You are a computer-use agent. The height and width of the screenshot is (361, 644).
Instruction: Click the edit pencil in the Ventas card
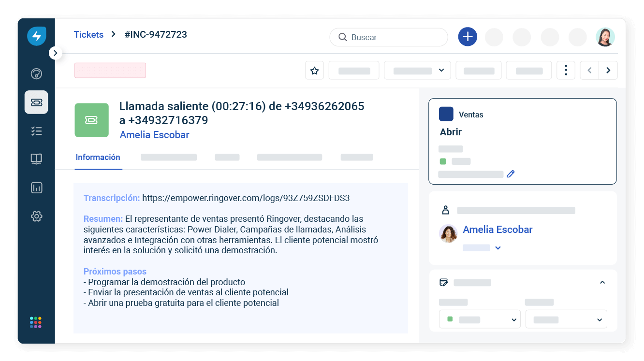(x=511, y=173)
